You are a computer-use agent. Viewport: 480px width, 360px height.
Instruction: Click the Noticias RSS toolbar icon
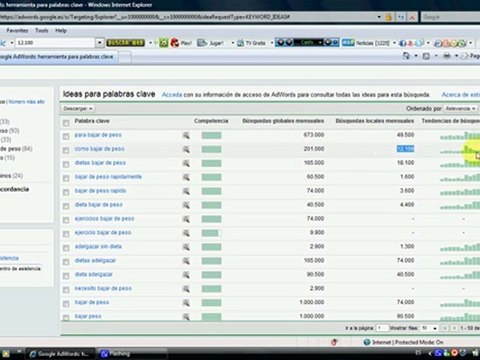(348, 43)
